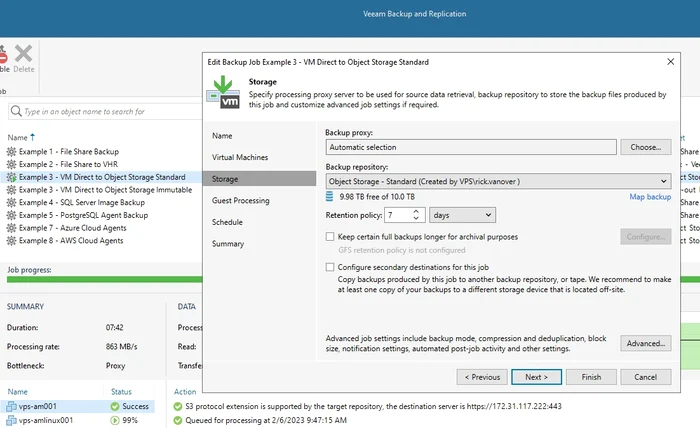
Task: Click the Finish button
Action: (591, 377)
